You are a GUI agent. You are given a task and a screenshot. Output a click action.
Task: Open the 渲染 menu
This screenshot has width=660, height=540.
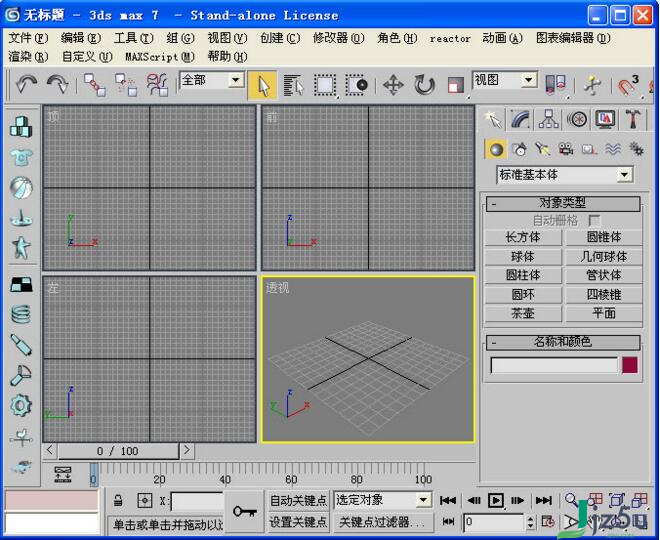point(28,56)
